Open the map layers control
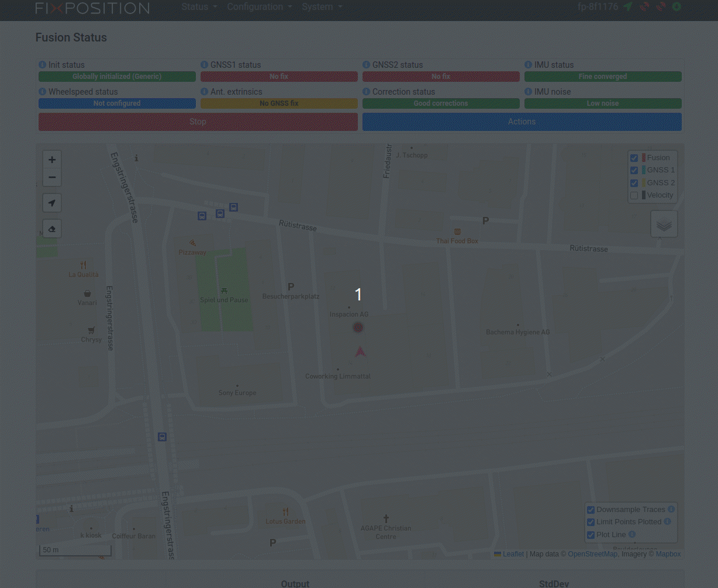 tap(664, 224)
